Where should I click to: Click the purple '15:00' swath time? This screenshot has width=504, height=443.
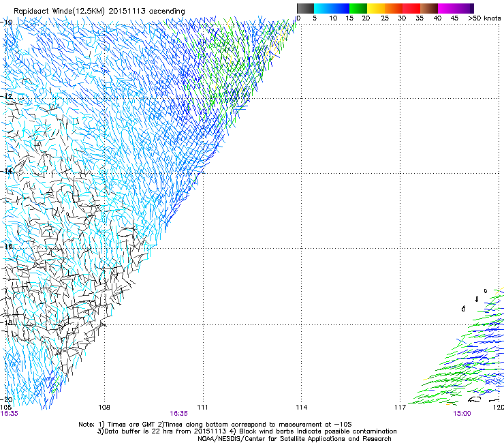(462, 414)
